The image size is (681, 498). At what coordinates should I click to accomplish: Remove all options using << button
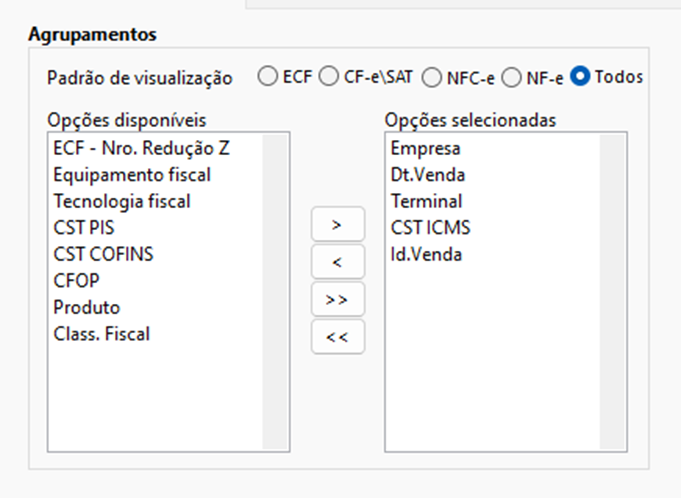[337, 337]
